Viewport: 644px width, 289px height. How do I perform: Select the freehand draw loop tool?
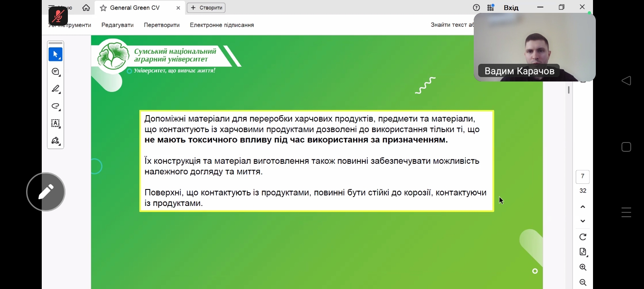(x=55, y=106)
